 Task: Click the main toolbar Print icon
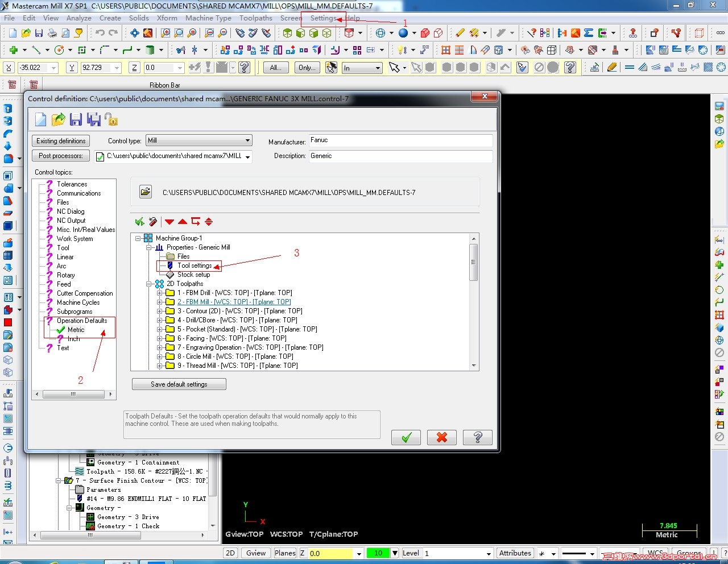point(52,33)
